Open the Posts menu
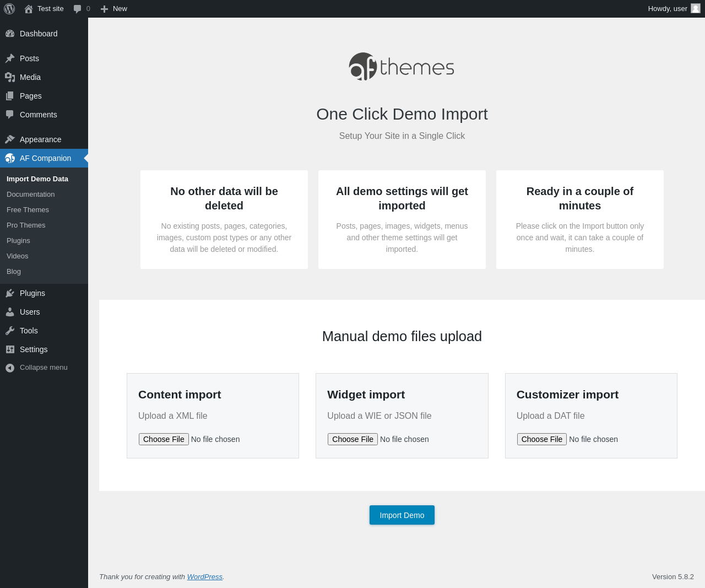 click(44, 58)
